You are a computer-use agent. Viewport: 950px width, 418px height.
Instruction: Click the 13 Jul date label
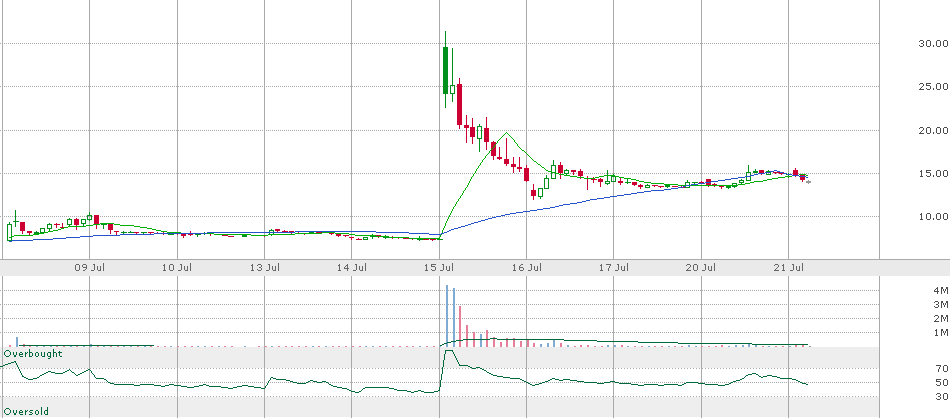pyautogui.click(x=266, y=267)
